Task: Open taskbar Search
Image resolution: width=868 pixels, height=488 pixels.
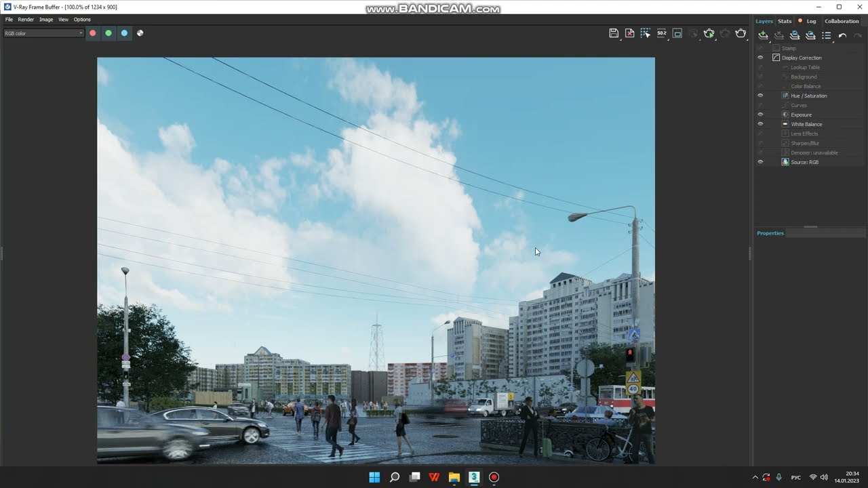Action: pos(394,477)
